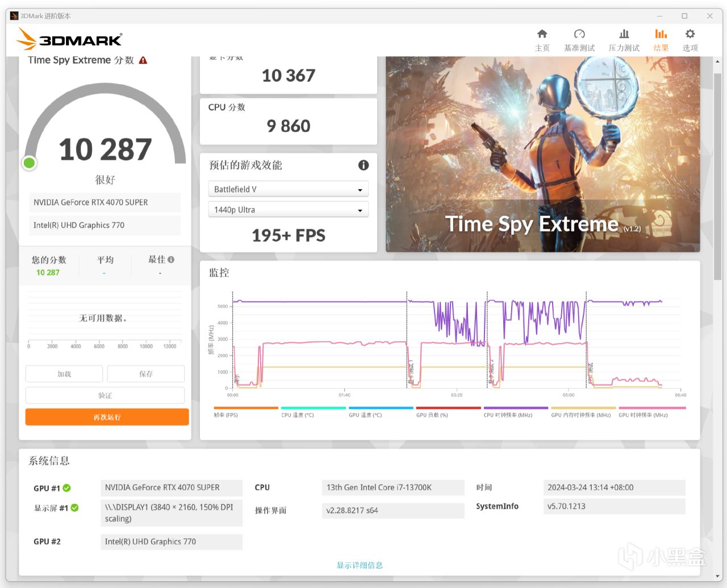Click the timestamp 2024-03-24 13:14 +08:00
The height and width of the screenshot is (588, 727).
click(614, 487)
